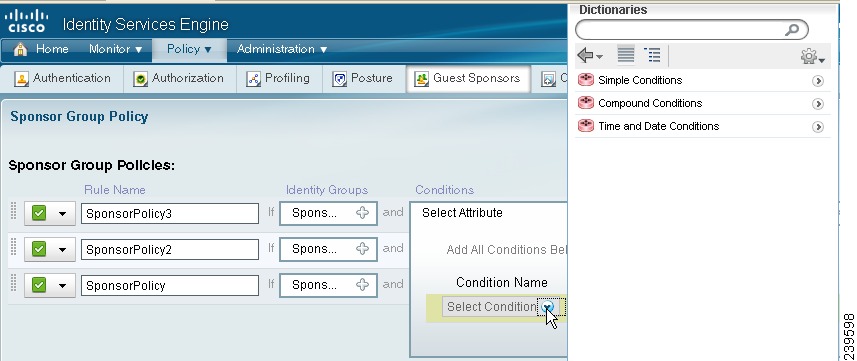Click the Guest Sponsors people icon
857x361 pixels.
421,79
